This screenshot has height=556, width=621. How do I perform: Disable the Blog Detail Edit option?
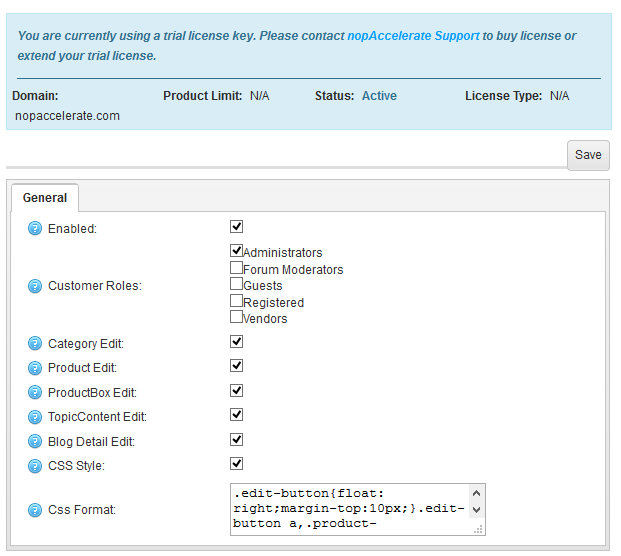(x=237, y=439)
